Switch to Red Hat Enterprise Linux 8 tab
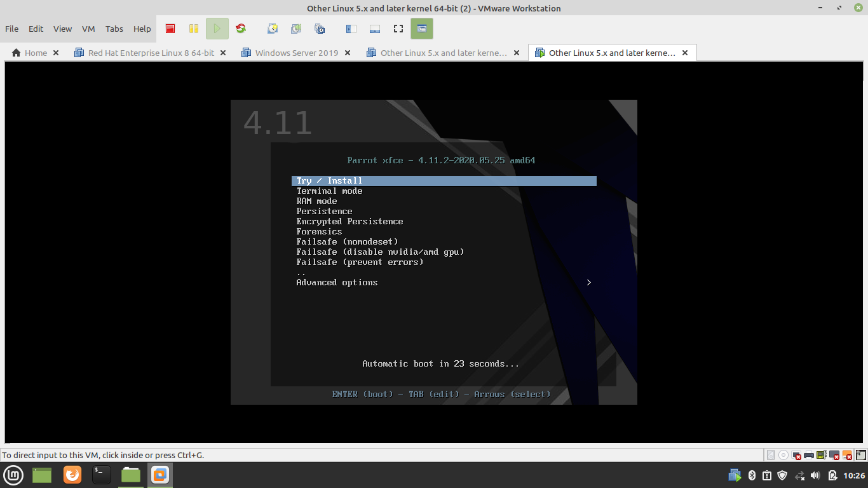The image size is (868, 488). pos(144,53)
